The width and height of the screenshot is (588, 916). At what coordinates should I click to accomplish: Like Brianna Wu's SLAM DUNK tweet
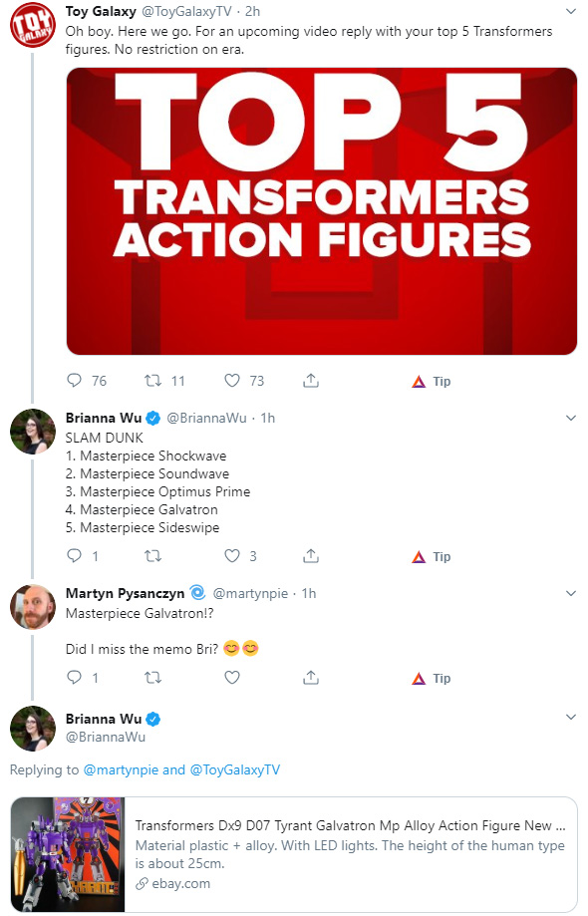[232, 555]
